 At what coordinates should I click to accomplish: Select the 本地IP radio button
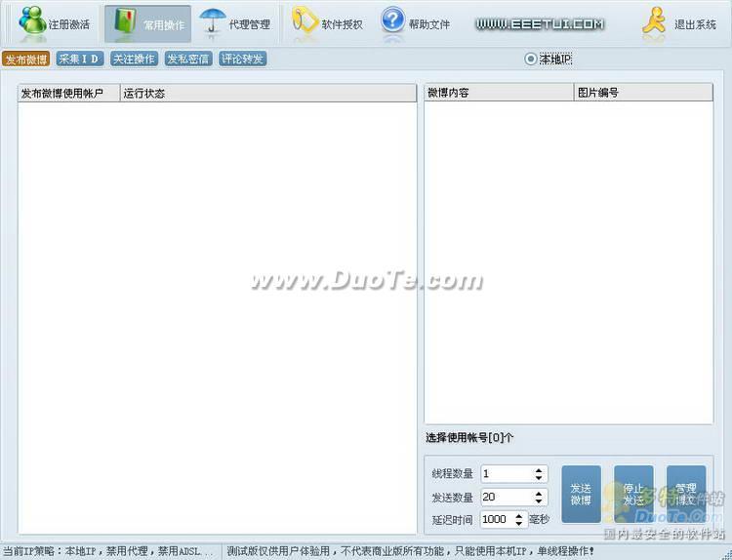click(531, 60)
